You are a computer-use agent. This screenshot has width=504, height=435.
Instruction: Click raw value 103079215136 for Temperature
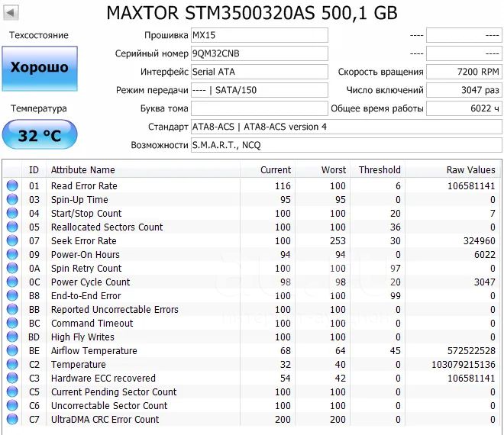pos(464,364)
